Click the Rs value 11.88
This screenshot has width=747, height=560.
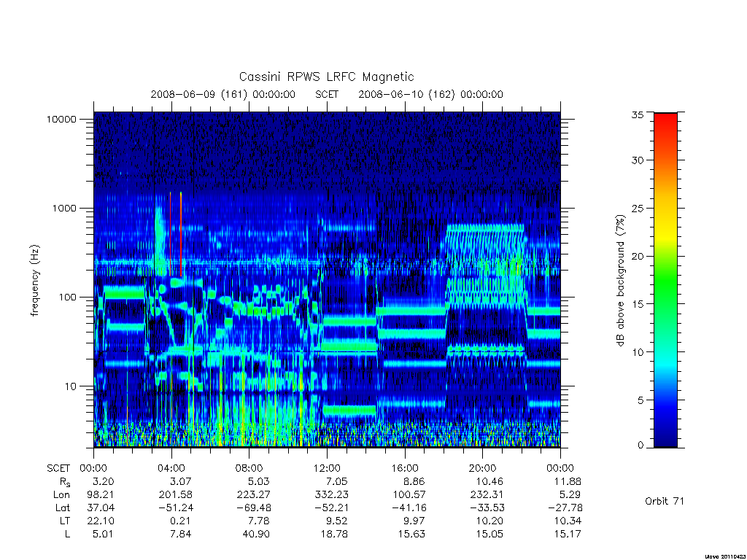click(568, 481)
